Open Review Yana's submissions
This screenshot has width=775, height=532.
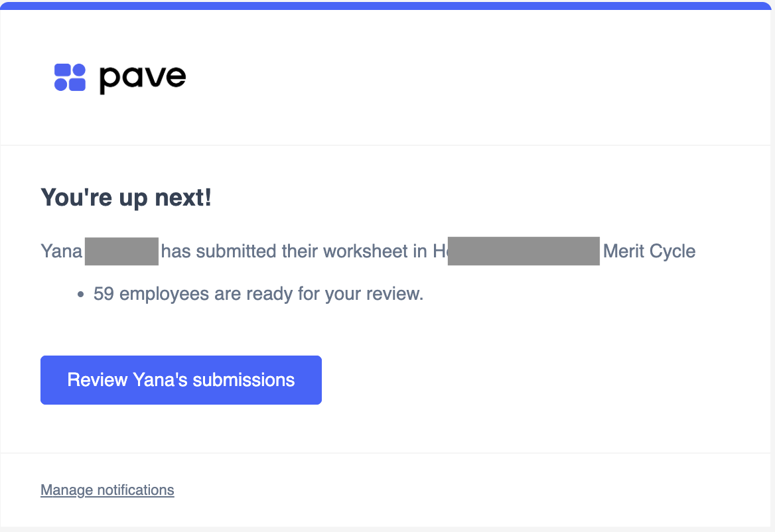(x=181, y=380)
